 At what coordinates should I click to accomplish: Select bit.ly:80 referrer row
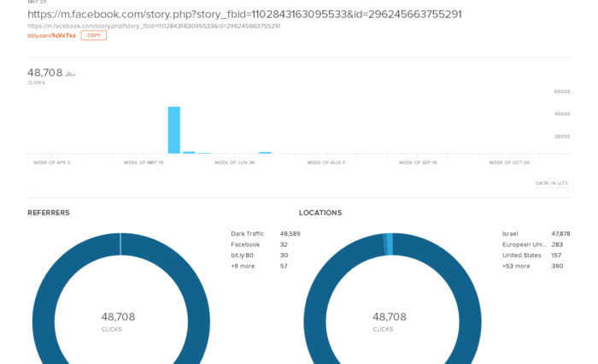(260, 255)
